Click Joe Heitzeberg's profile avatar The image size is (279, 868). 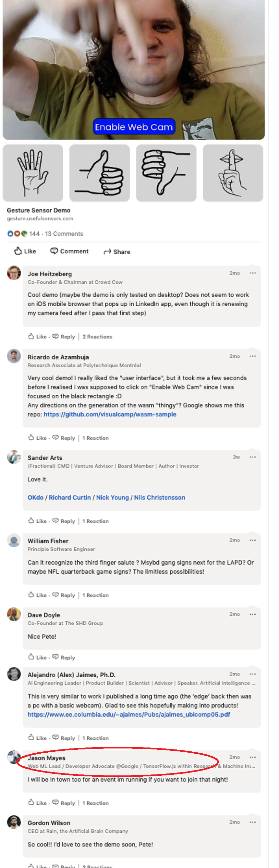[x=14, y=273]
